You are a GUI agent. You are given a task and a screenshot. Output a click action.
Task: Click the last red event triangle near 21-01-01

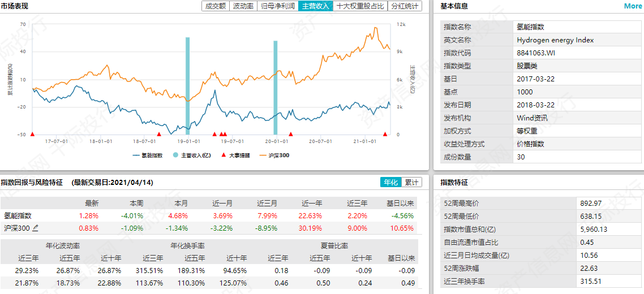click(x=385, y=134)
